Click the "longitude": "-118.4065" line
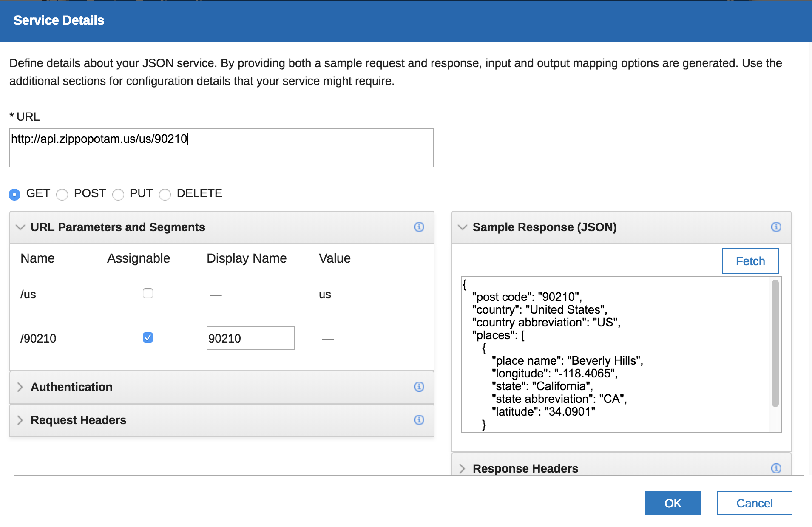This screenshot has width=812, height=527. 555,374
